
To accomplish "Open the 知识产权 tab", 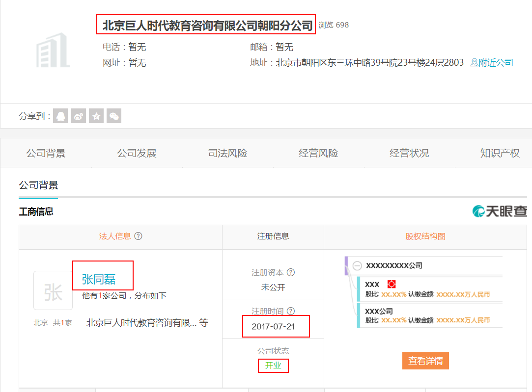I will click(500, 153).
